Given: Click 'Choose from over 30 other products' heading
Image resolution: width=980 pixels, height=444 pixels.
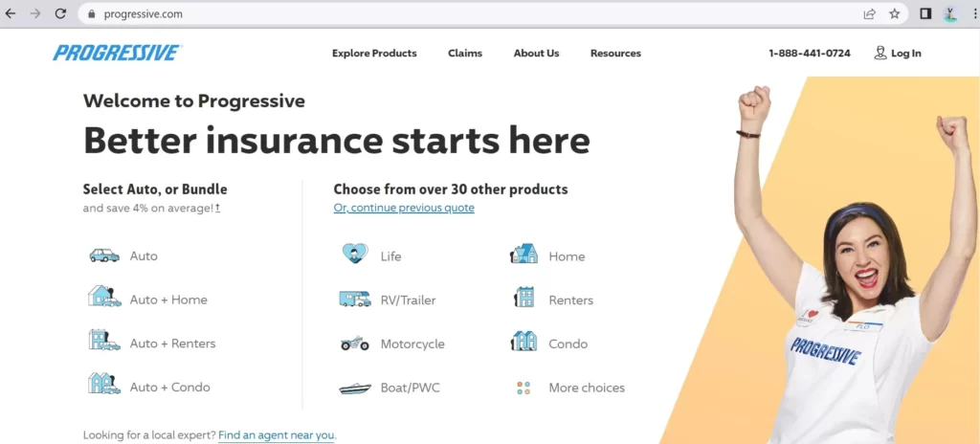Looking at the screenshot, I should 451,189.
